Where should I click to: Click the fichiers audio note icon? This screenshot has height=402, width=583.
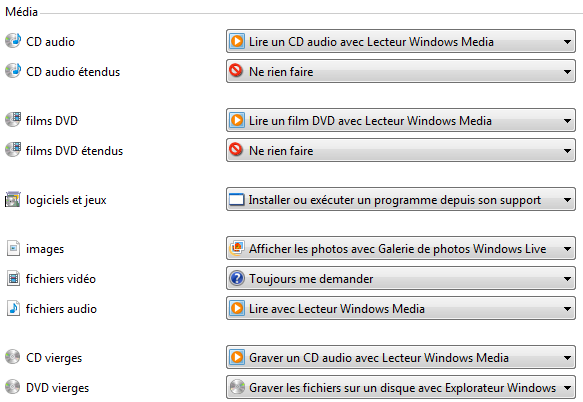(x=13, y=308)
